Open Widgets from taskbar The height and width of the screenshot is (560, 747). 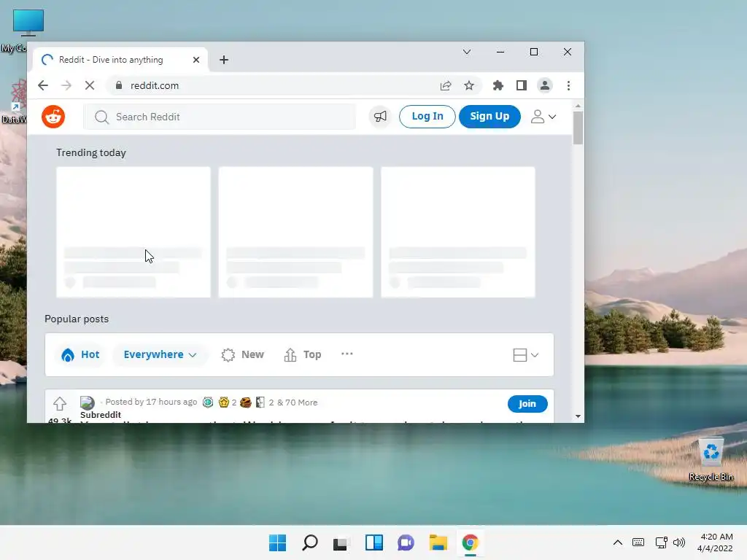click(374, 542)
